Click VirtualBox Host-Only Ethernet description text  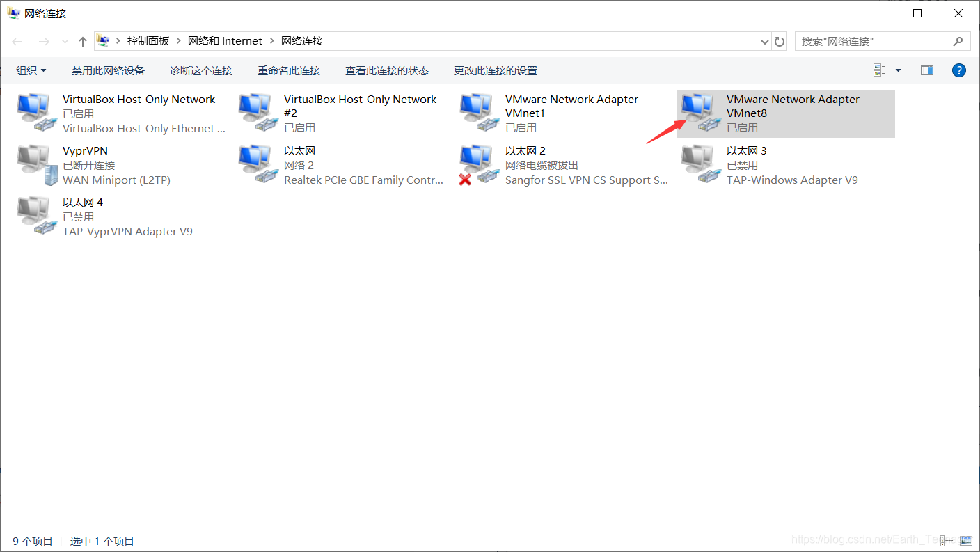[x=144, y=128]
